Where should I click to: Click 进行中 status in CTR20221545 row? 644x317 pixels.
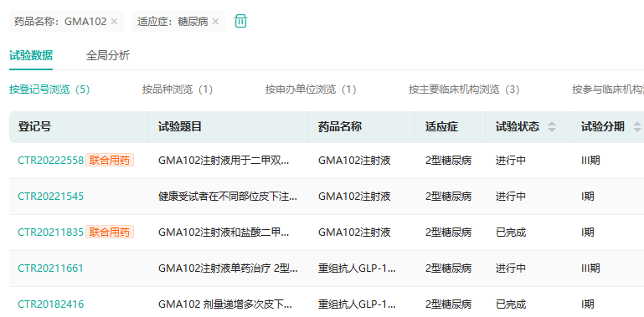point(511,197)
